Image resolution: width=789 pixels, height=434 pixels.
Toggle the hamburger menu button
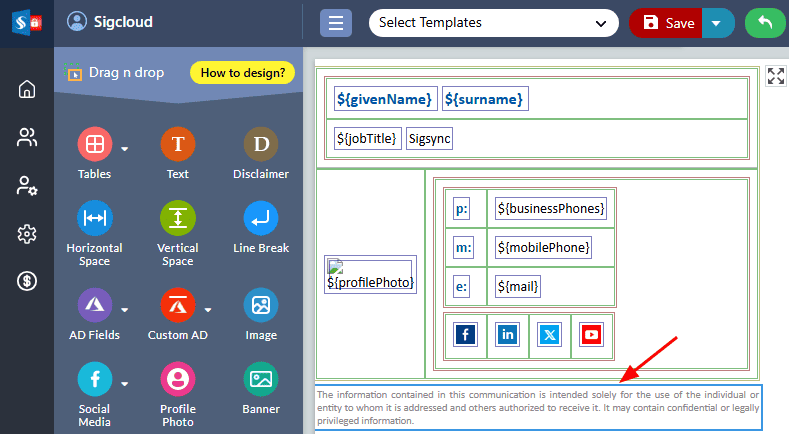336,23
